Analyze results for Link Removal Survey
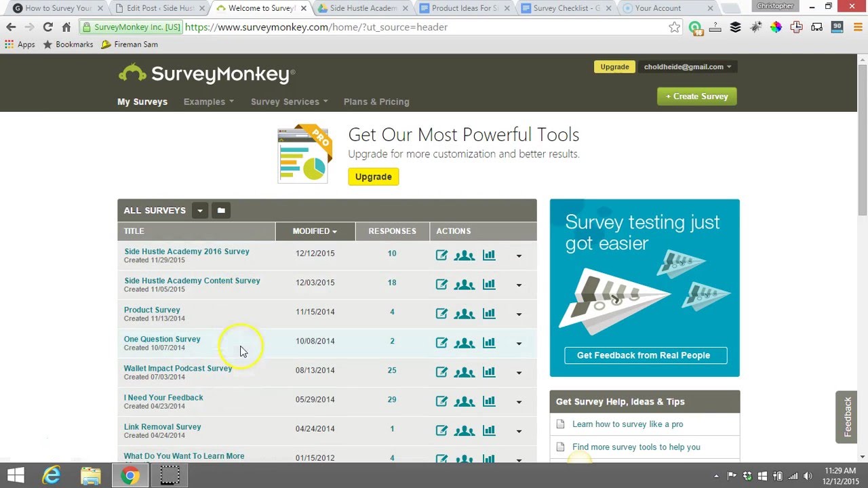The image size is (868, 488). [489, 430]
